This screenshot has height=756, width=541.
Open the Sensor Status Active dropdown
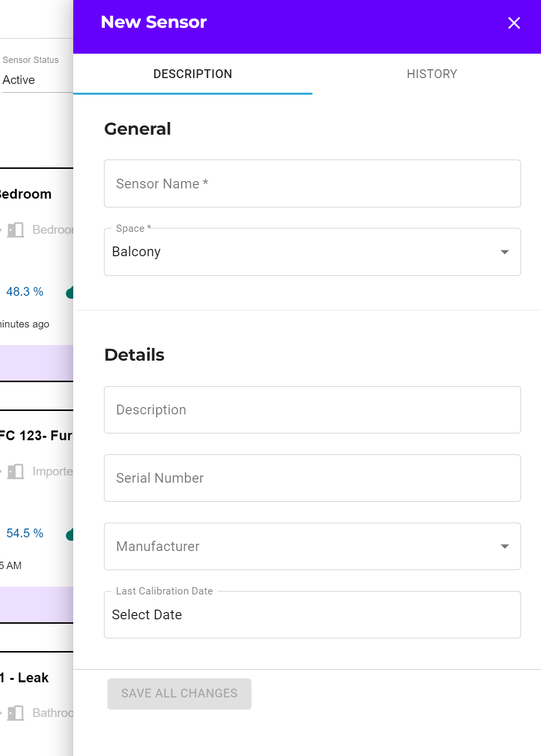pos(37,80)
